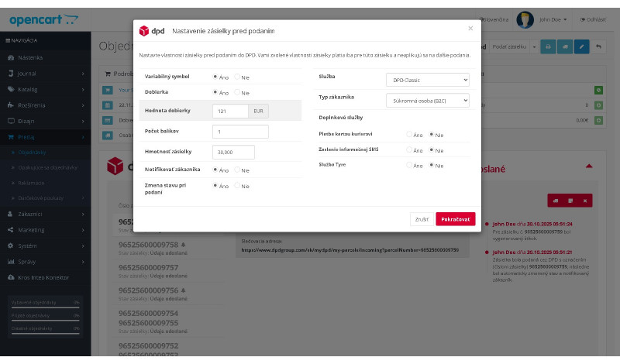Select Áno for Variabilný symbol
This screenshot has width=620, height=364.
(215, 77)
